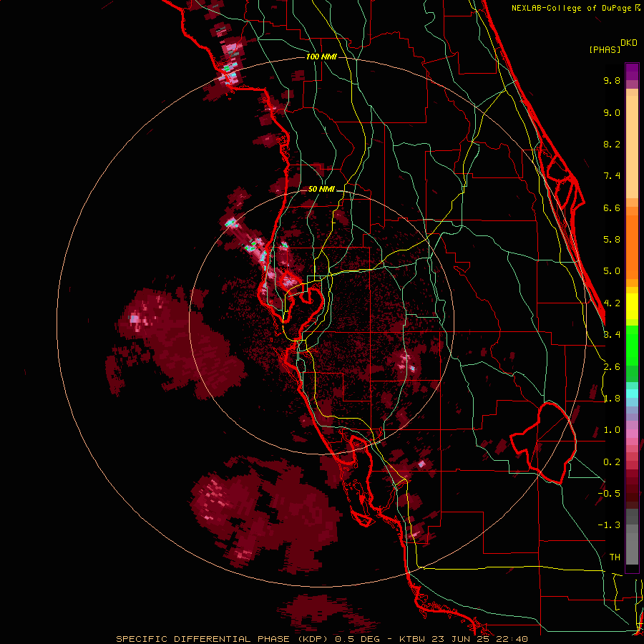644x644 pixels.
Task: Click the -0.5 scale value
Action: pyautogui.click(x=609, y=494)
